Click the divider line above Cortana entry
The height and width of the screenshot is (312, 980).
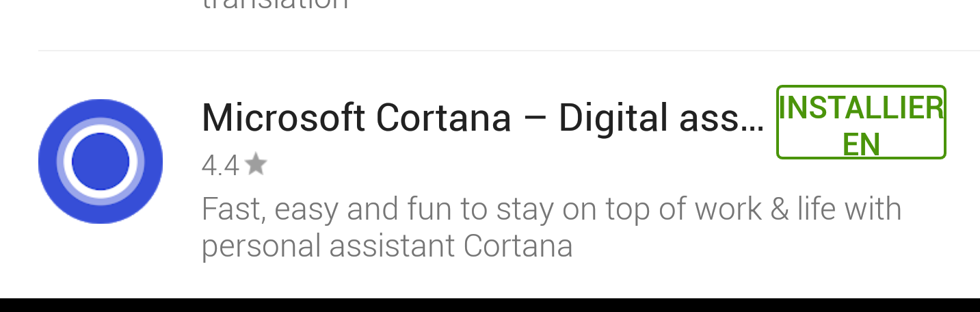[x=509, y=51]
